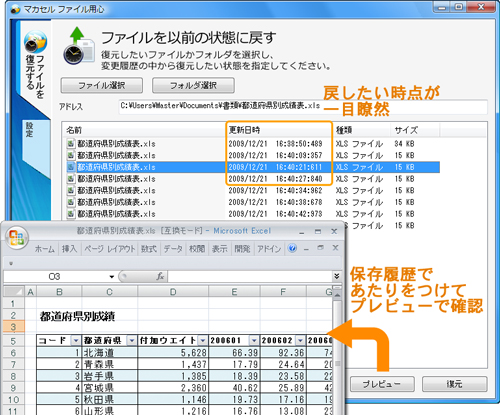Open the コード column filter dropdown
The width and height of the screenshot is (500, 415).
click(x=76, y=340)
